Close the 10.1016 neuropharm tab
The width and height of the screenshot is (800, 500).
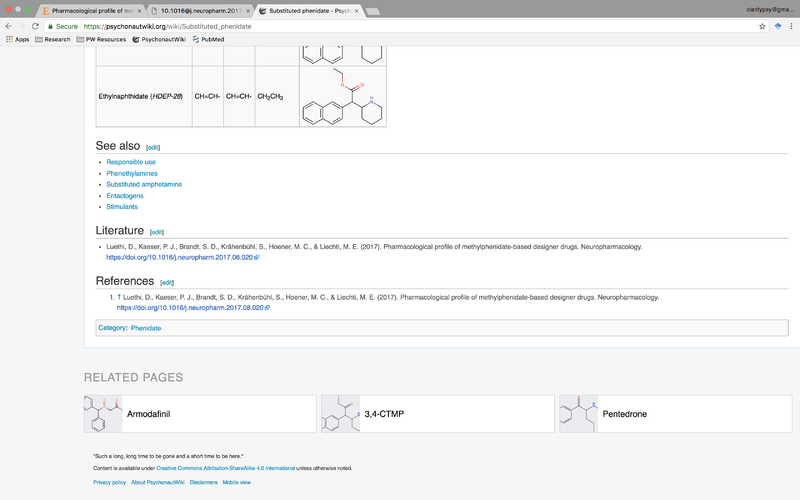click(248, 10)
